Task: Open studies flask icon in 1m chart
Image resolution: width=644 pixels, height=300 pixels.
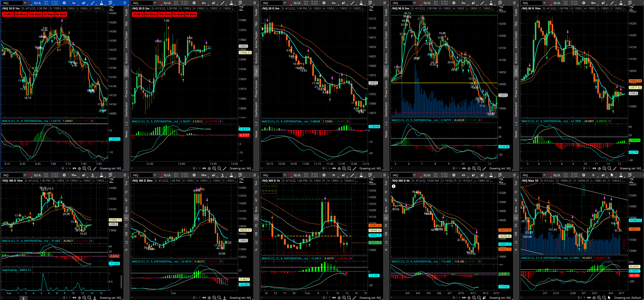Action: point(102,3)
